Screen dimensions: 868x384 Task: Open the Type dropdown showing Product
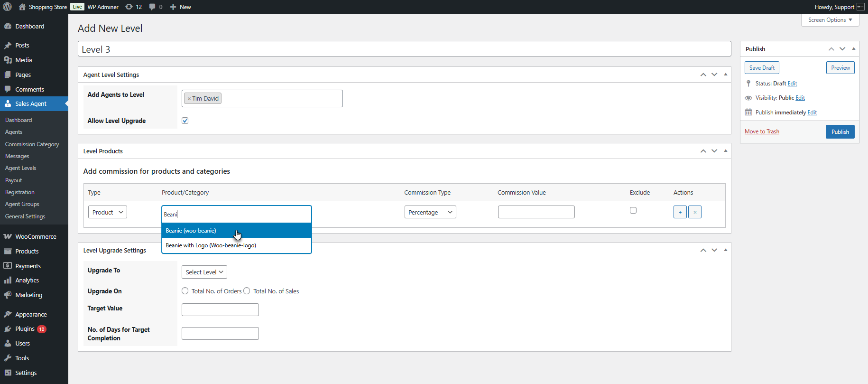(x=108, y=212)
